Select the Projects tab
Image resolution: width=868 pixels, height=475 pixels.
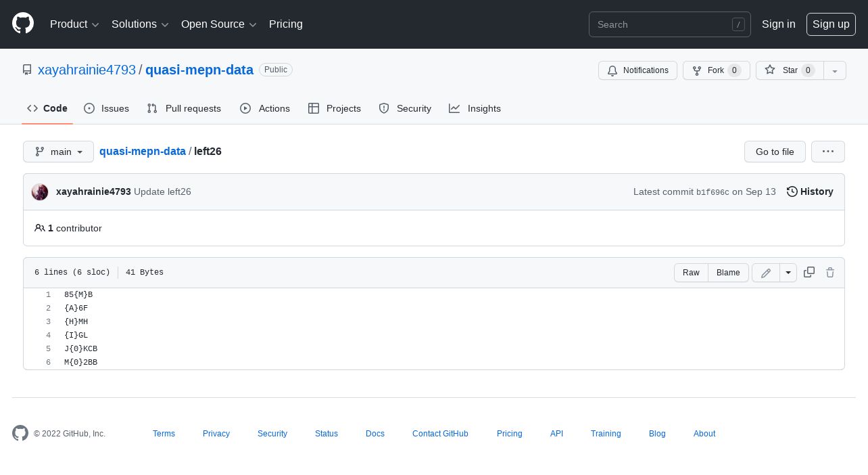pos(335,108)
